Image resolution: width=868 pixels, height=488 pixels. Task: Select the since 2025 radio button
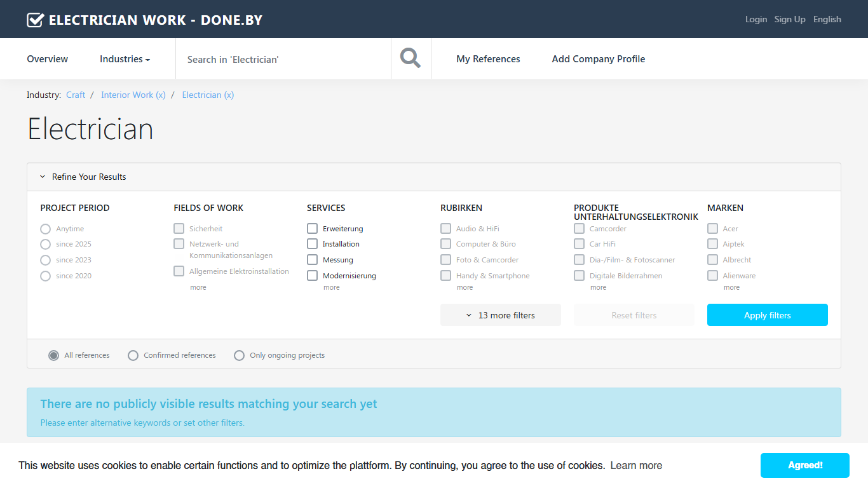(45, 244)
